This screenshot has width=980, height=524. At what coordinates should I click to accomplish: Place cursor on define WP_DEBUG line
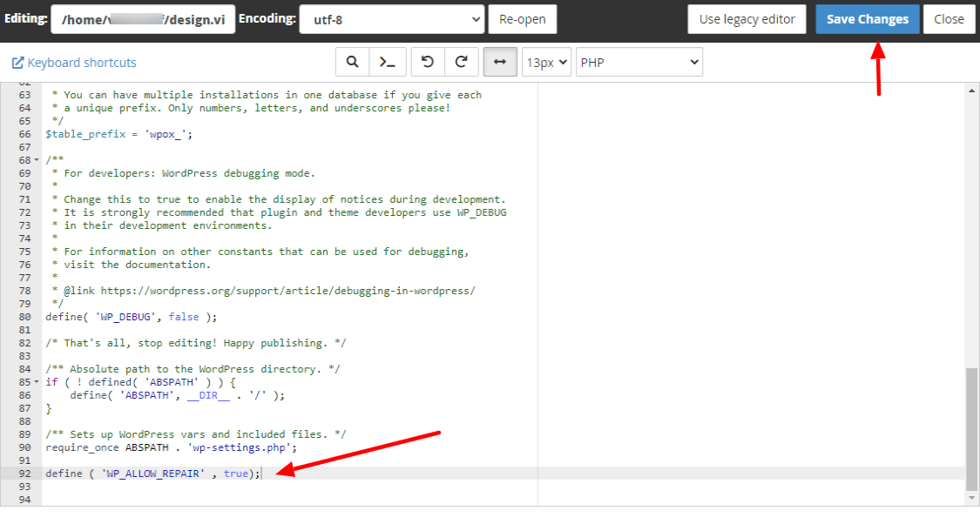tap(132, 317)
